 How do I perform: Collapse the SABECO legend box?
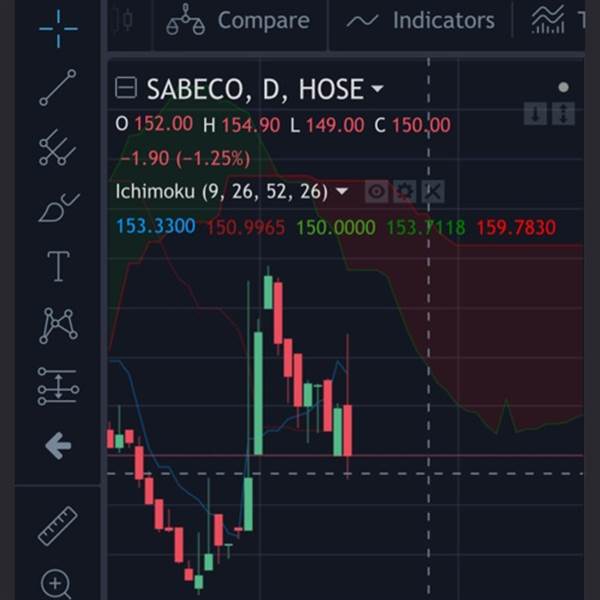pyautogui.click(x=126, y=88)
